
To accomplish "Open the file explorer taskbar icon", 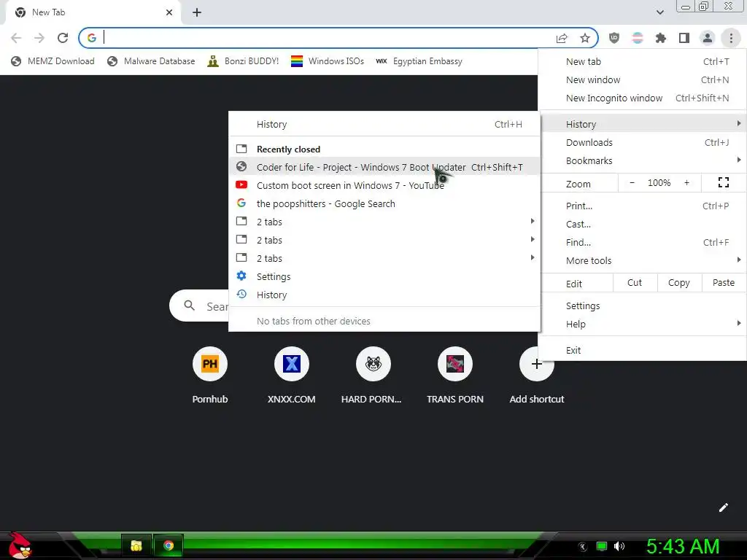I will (x=136, y=545).
